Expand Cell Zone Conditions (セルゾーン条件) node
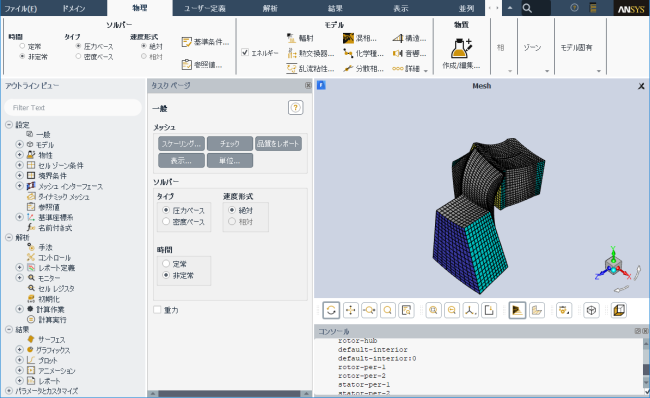Screen dimensions: 650x398 pos(19,165)
